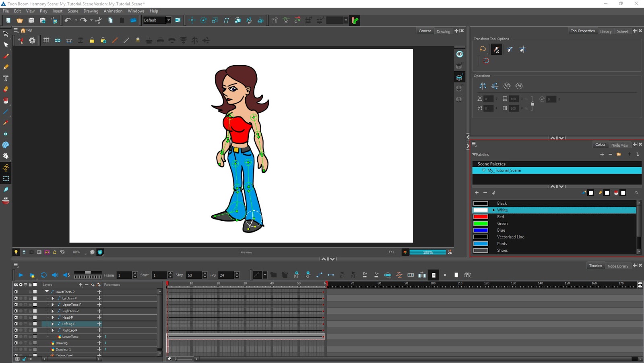The image size is (644, 363).
Task: Click the add palette plus button
Action: pos(602,154)
